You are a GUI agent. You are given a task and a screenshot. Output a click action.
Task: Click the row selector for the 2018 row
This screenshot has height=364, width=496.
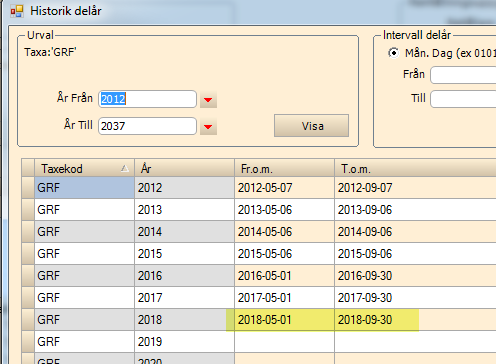point(28,320)
